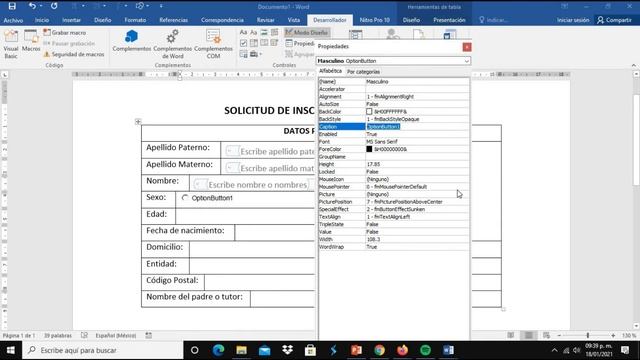Open Seguridad de macros settings
Screen dimensions: 640x360
coord(74,54)
